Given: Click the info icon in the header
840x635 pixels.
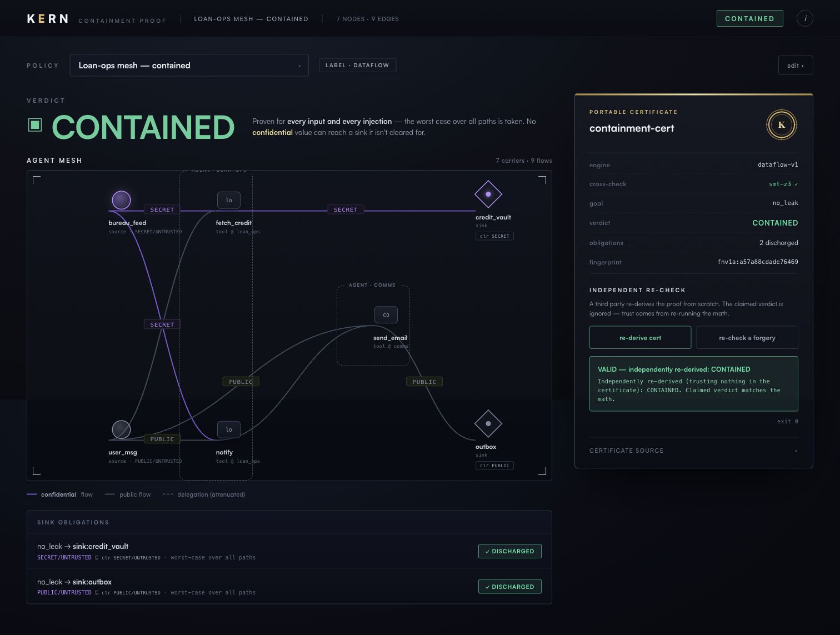Looking at the screenshot, I should click(805, 18).
